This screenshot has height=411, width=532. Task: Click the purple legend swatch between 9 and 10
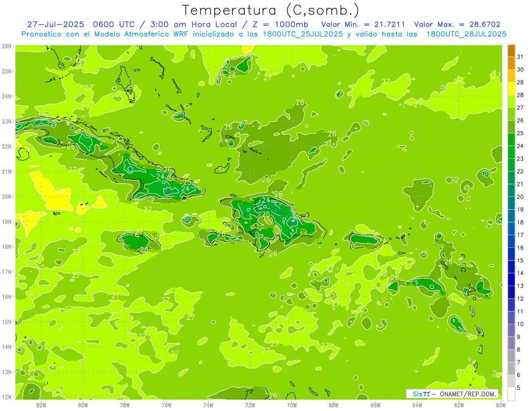coord(511,330)
